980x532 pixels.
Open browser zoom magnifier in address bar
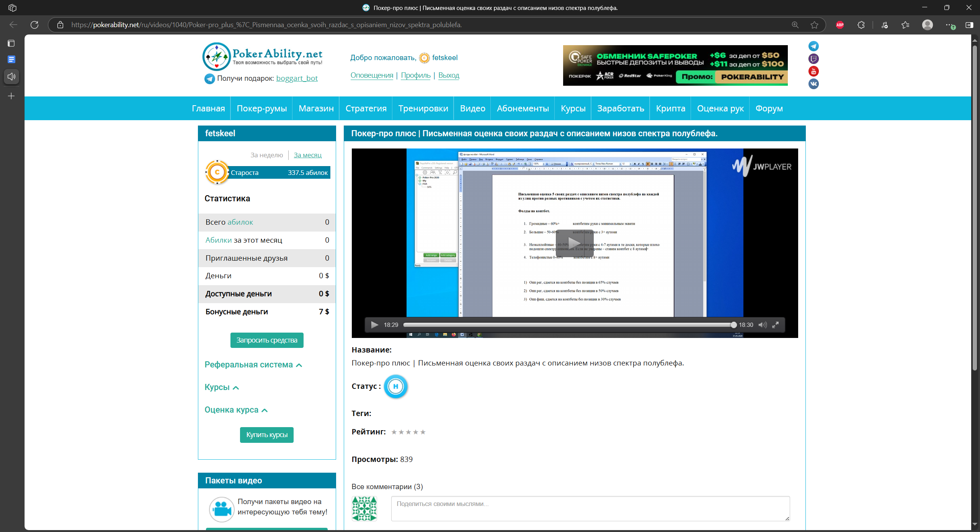pos(795,25)
